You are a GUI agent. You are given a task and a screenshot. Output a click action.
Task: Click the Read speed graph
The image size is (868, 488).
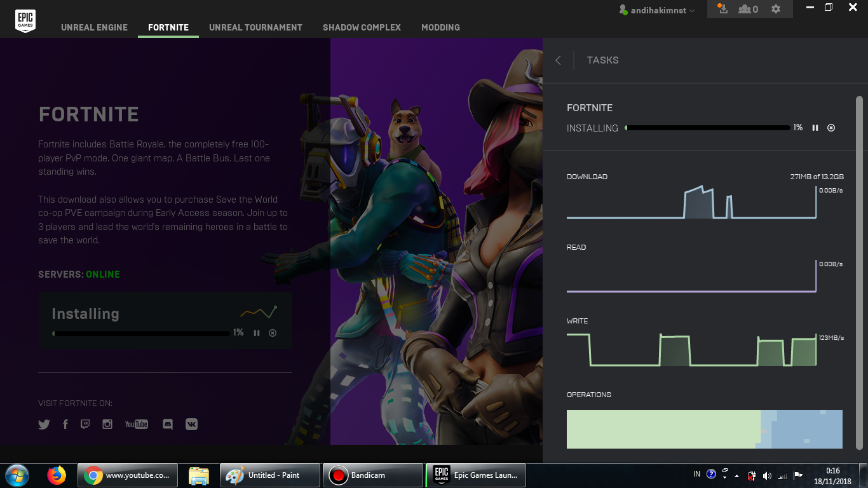pyautogui.click(x=691, y=276)
